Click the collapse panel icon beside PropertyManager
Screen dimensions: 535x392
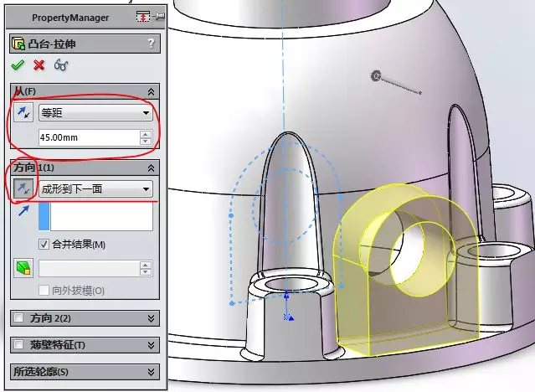tap(142, 17)
